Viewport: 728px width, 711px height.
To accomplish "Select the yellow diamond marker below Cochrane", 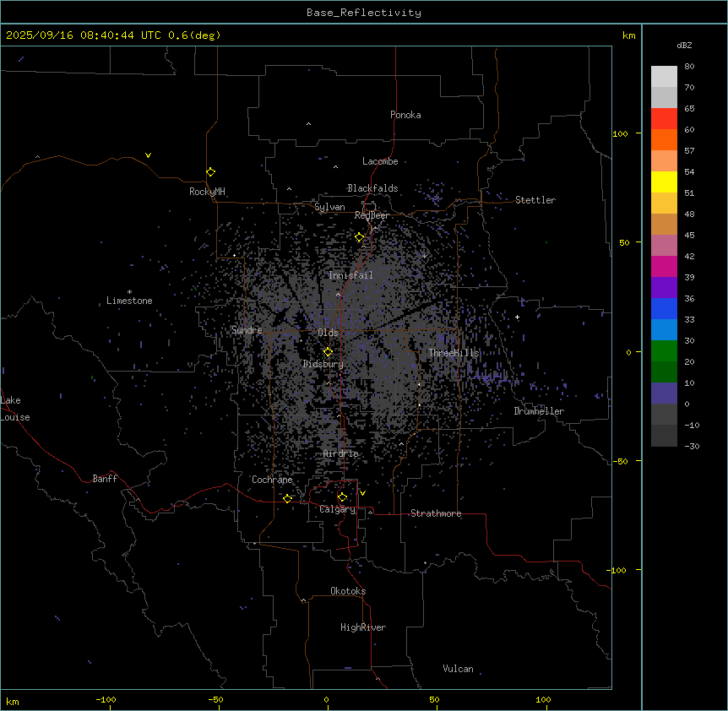I will pos(287,498).
